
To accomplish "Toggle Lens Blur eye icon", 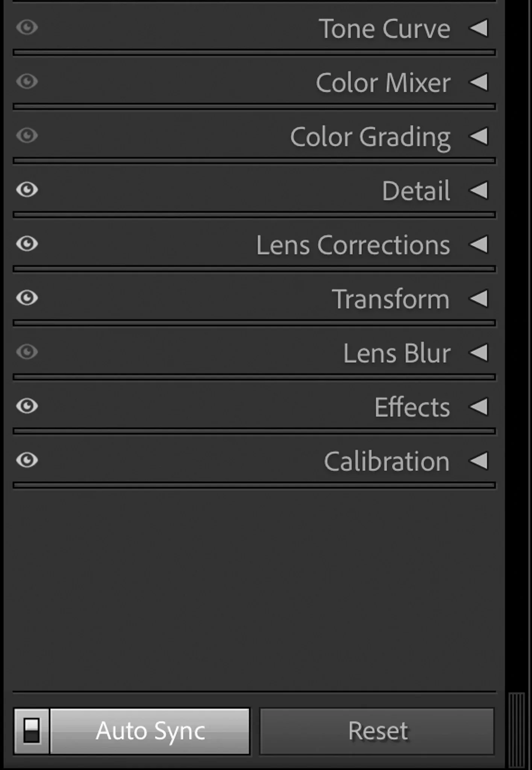I will pos(27,352).
